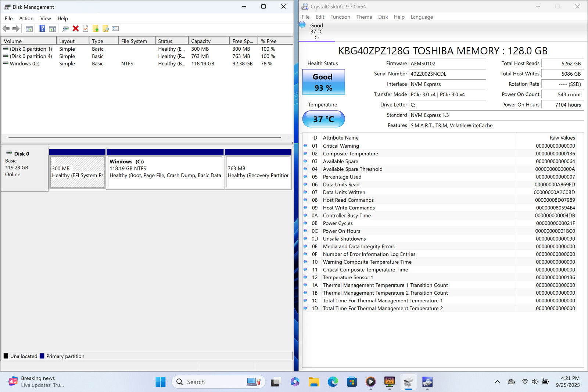Expand the system tray hidden icons chevron
Viewport: 588px width, 392px height.
click(497, 382)
